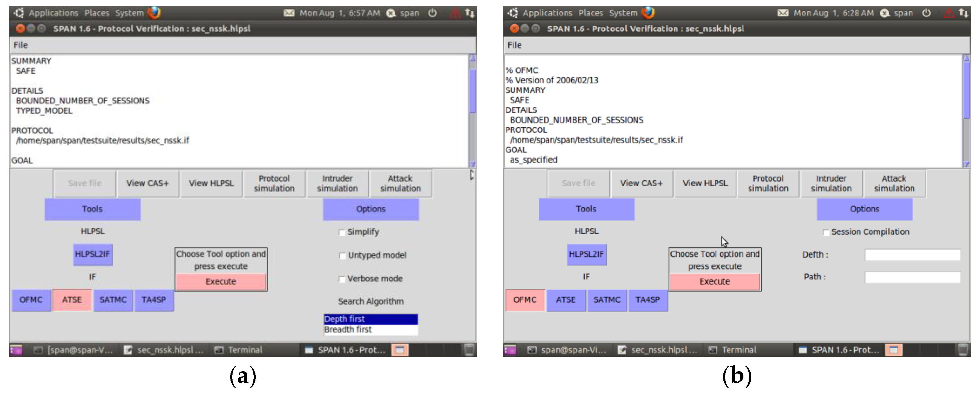Toggle the Untyped model checkbox

(x=342, y=255)
